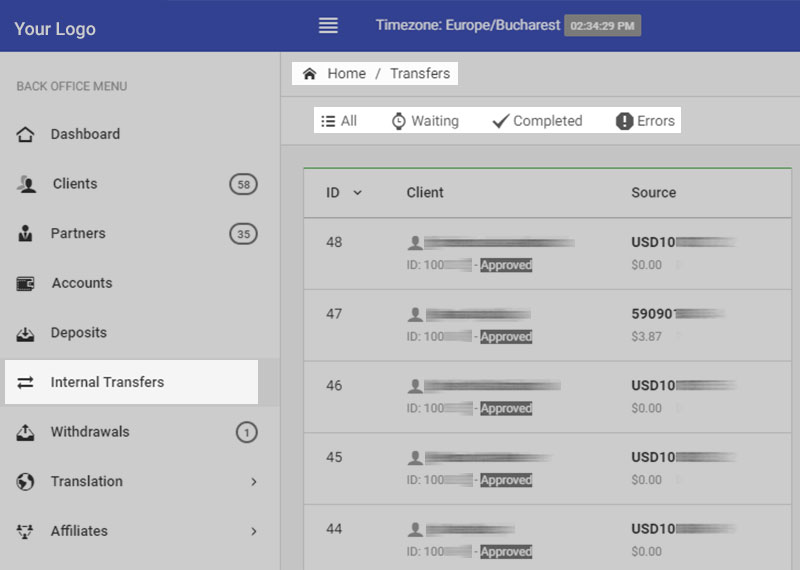Screen dimensions: 800x570
Task: Click the Deposits tray icon
Action: coord(26,333)
